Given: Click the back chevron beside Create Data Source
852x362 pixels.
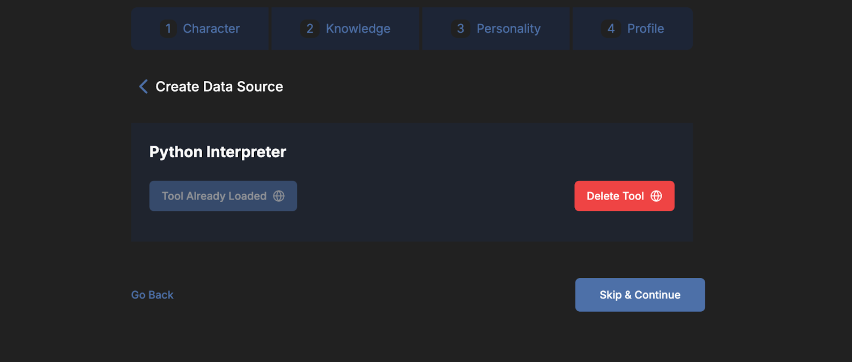Looking at the screenshot, I should pos(143,86).
